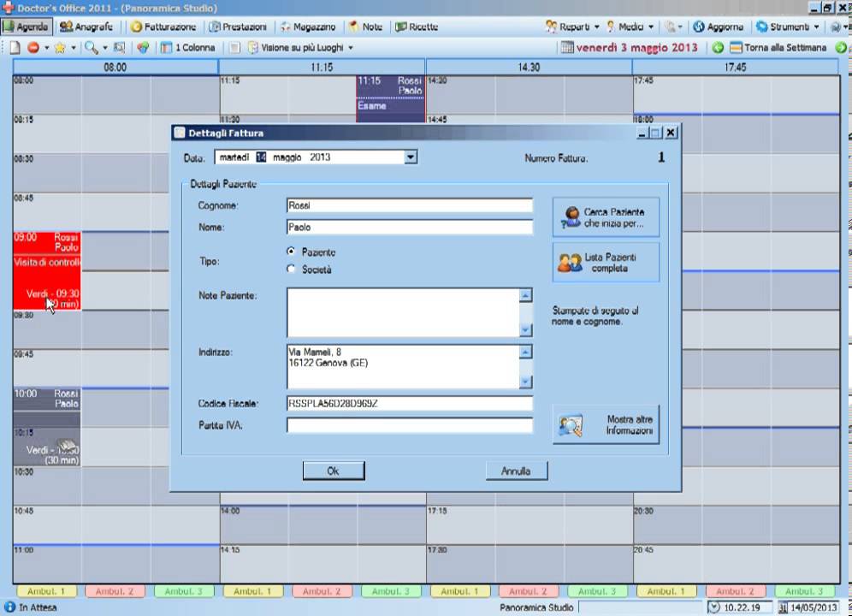Click the first pink Ambul. 2 label
Screen dimensions: 852x616
[115, 591]
